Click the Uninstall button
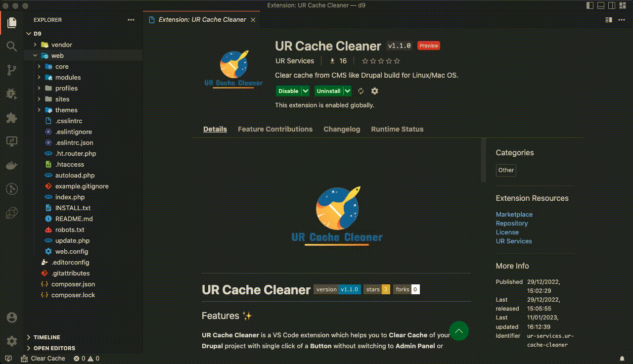 (x=329, y=91)
